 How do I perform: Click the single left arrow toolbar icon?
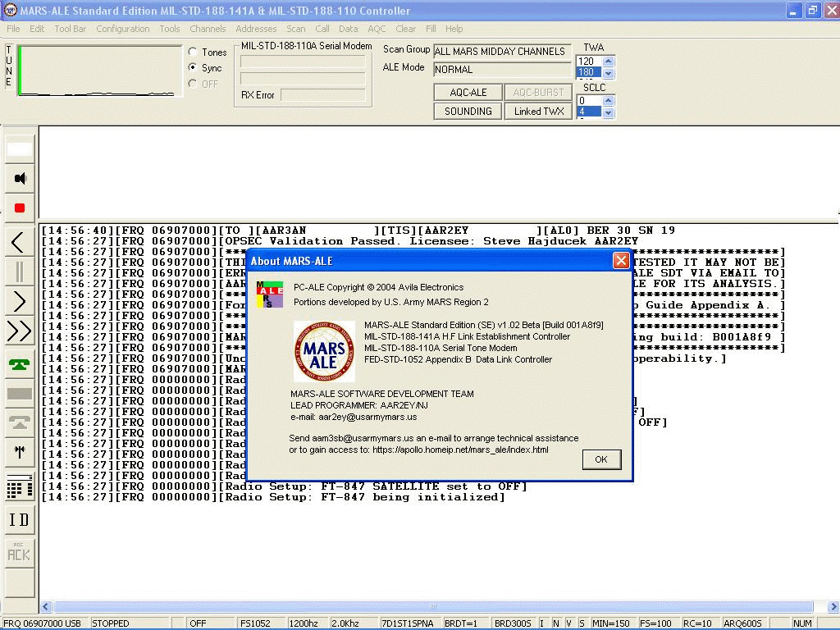(18, 243)
